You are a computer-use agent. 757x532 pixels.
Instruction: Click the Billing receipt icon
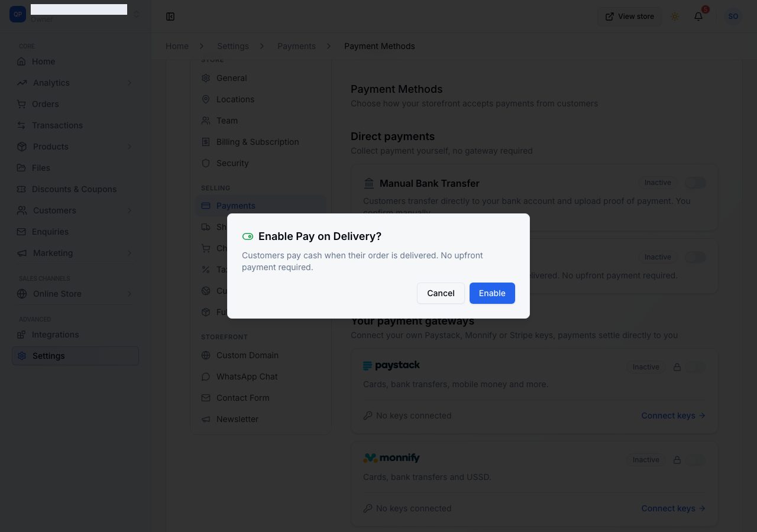pos(206,142)
